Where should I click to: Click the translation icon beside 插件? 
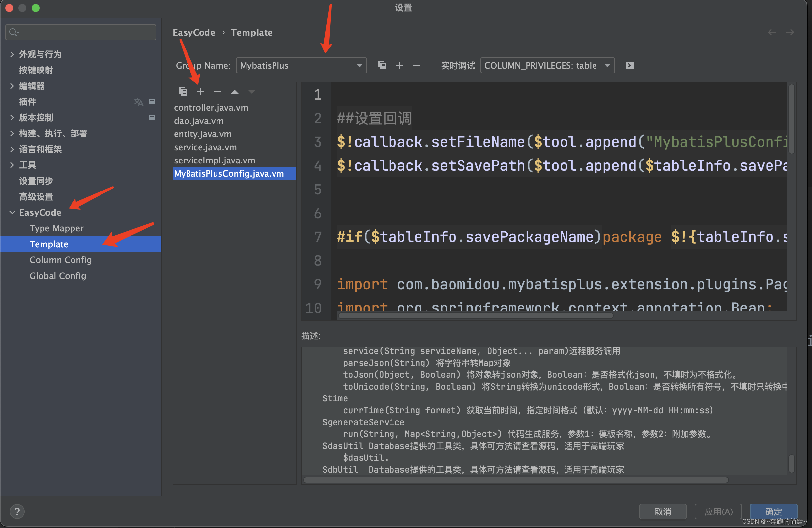coord(138,102)
